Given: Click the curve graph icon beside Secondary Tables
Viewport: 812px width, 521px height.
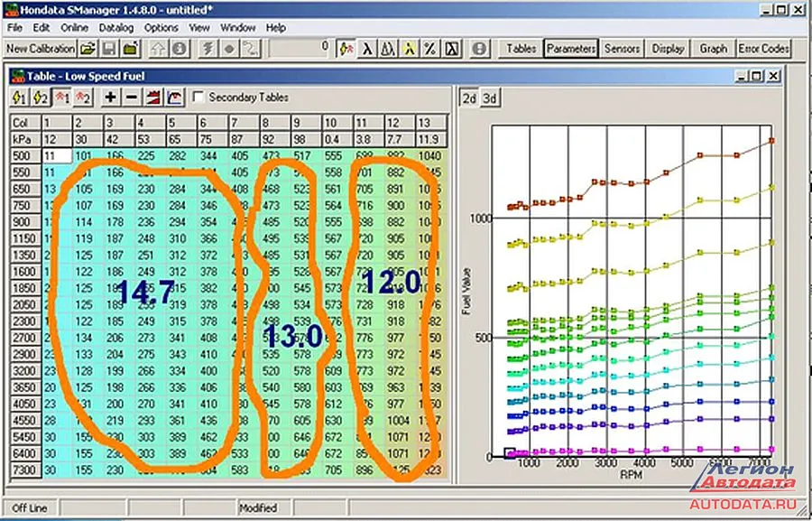Looking at the screenshot, I should click(x=175, y=97).
